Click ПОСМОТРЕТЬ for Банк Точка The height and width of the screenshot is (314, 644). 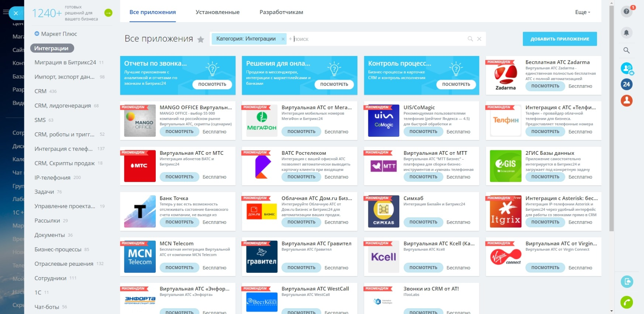point(179,222)
